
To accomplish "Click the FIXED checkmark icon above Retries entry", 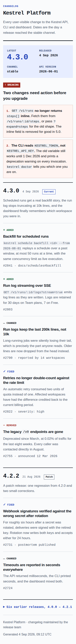I will pos(4,371).
